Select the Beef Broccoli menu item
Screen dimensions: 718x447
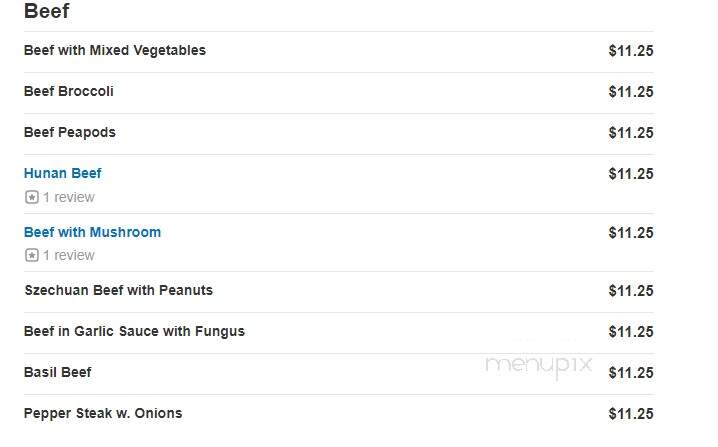pos(69,91)
